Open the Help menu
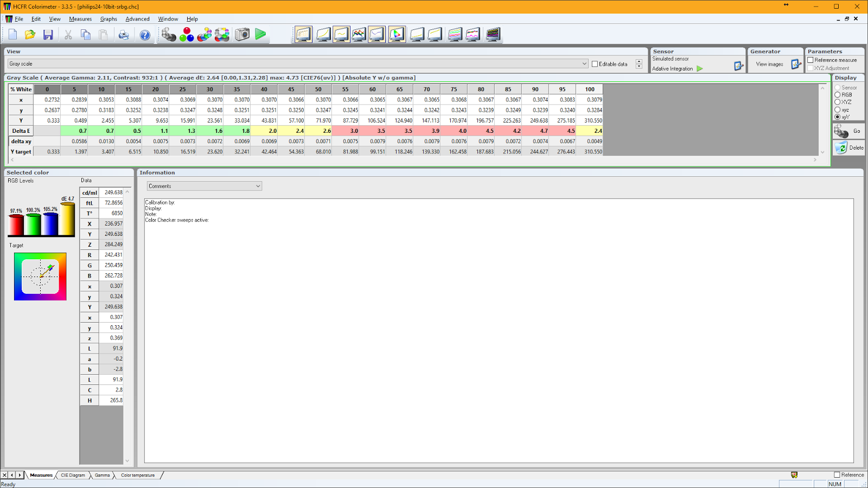Screen dimensions: 868x488 [x=192, y=19]
